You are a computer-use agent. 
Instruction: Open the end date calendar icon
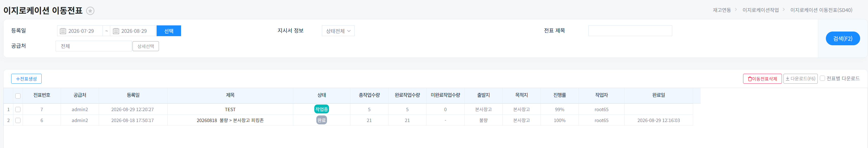point(116,31)
